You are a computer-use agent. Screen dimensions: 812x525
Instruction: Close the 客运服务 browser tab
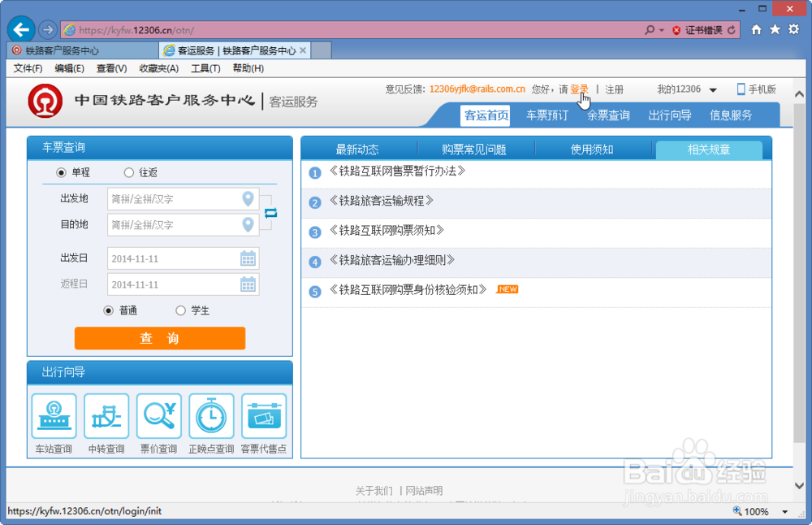[303, 50]
